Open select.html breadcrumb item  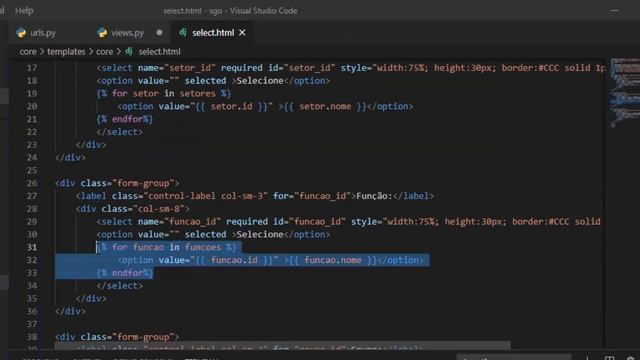tap(159, 52)
